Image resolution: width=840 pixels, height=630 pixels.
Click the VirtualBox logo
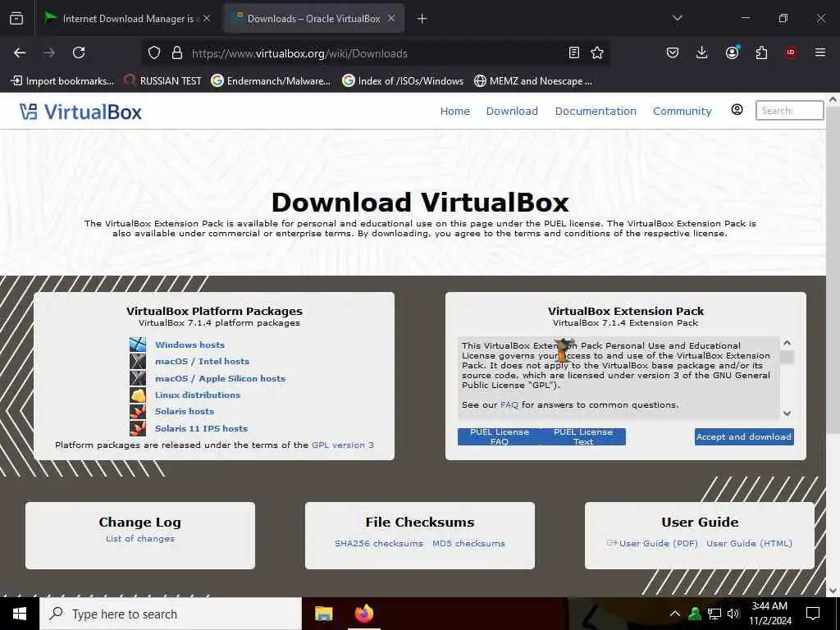pos(80,112)
